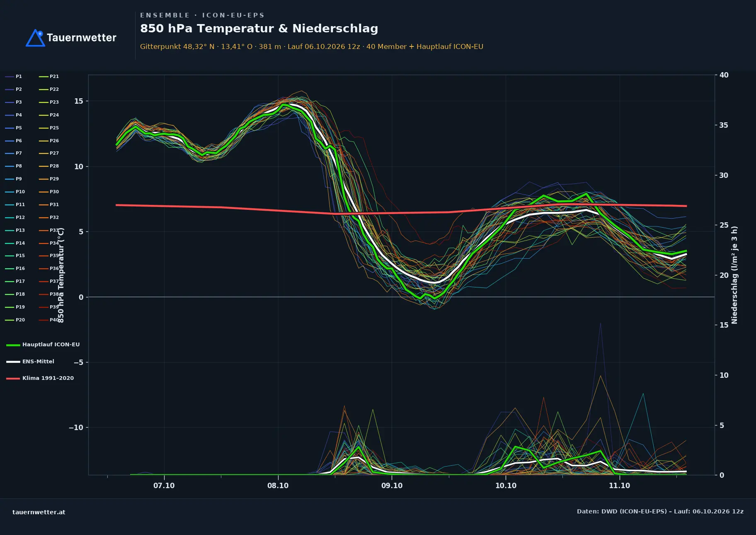Select the P8 legend entry
The width and height of the screenshot is (756, 535).
pos(14,166)
